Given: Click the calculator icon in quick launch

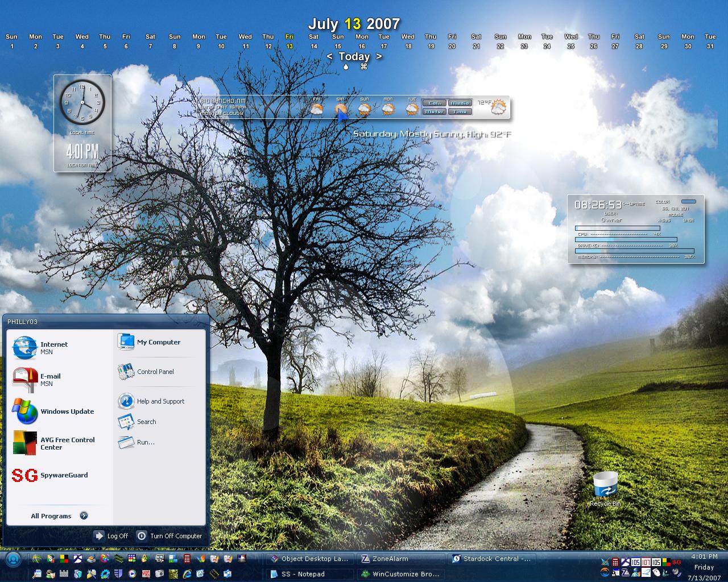Looking at the screenshot, I should tap(187, 559).
